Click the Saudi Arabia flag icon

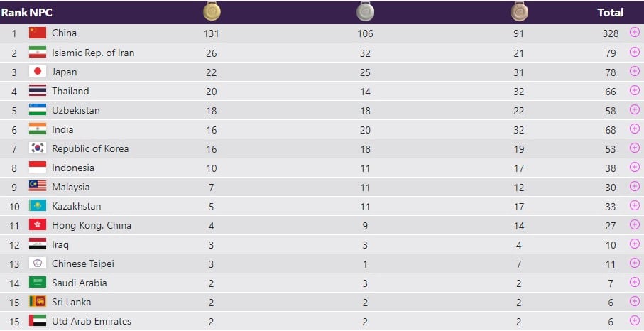(x=38, y=283)
